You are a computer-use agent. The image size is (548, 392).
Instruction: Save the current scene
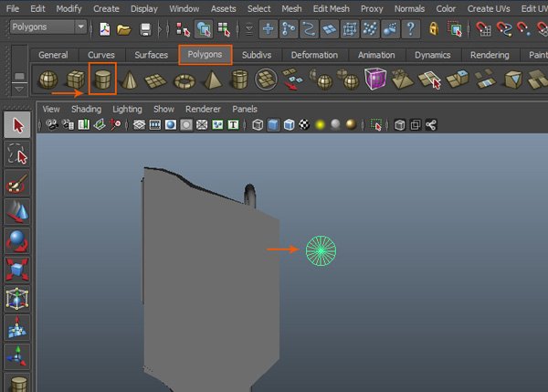145,29
